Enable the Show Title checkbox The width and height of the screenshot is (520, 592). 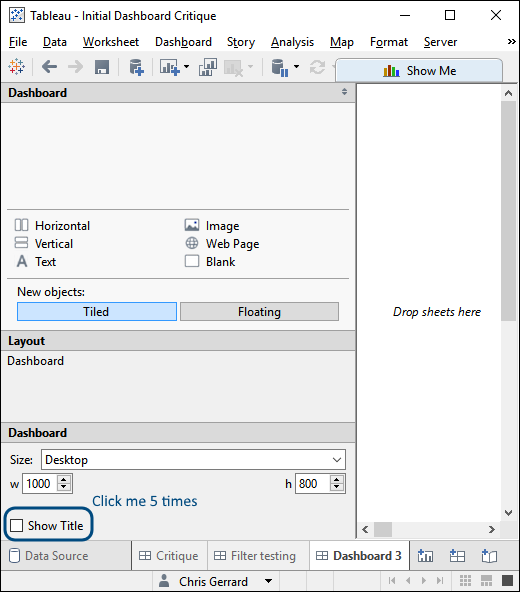click(17, 525)
